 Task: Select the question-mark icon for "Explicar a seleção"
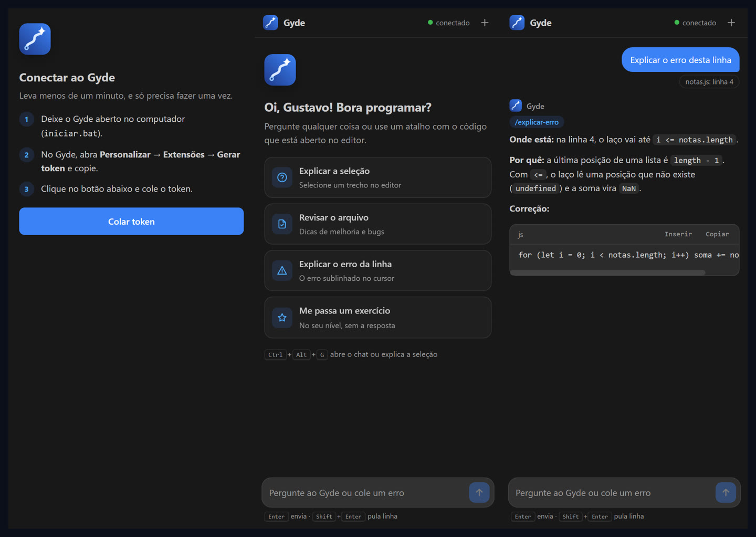[282, 177]
